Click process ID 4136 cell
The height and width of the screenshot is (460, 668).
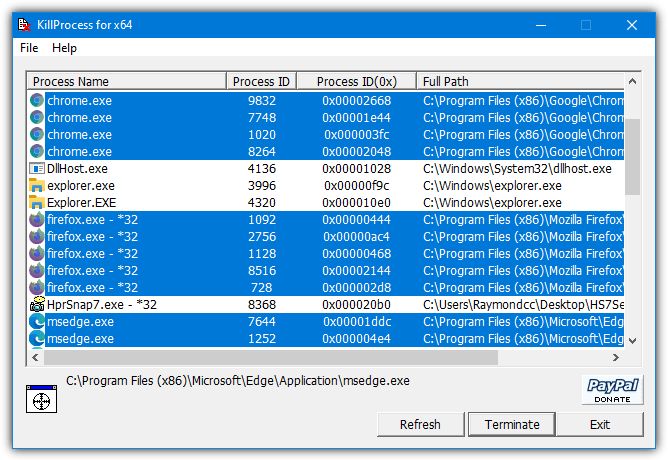[262, 169]
